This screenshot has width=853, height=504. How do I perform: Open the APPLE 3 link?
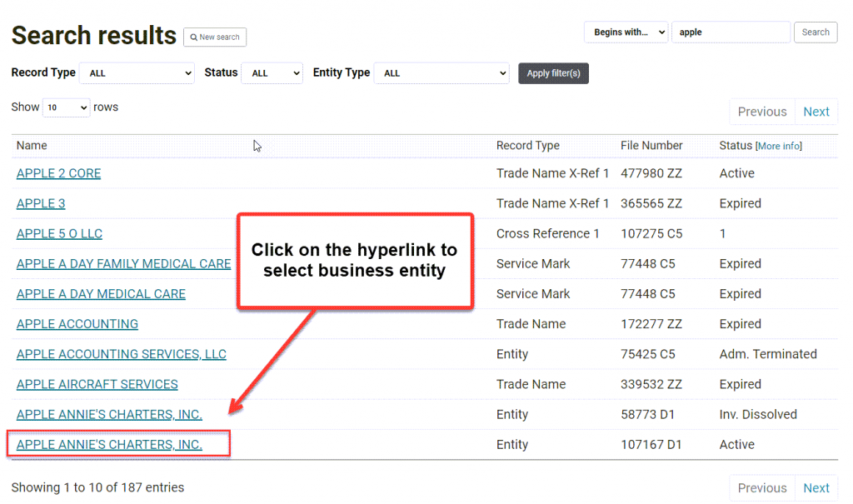[x=41, y=203]
